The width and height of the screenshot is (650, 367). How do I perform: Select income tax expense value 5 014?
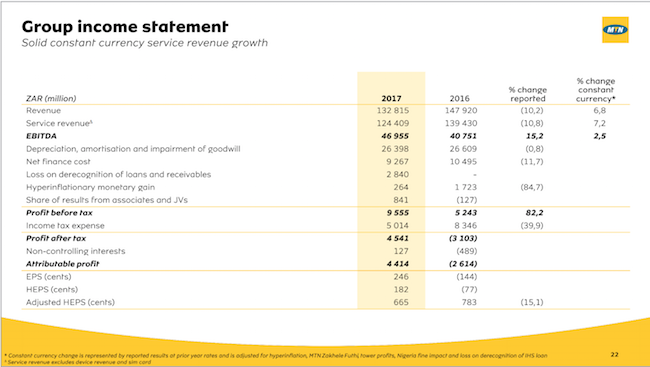click(x=398, y=226)
